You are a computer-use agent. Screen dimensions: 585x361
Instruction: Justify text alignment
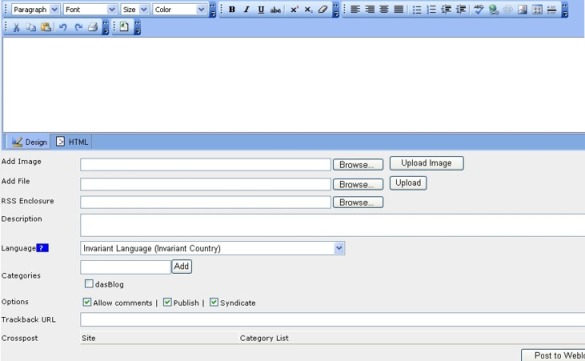[x=398, y=9]
